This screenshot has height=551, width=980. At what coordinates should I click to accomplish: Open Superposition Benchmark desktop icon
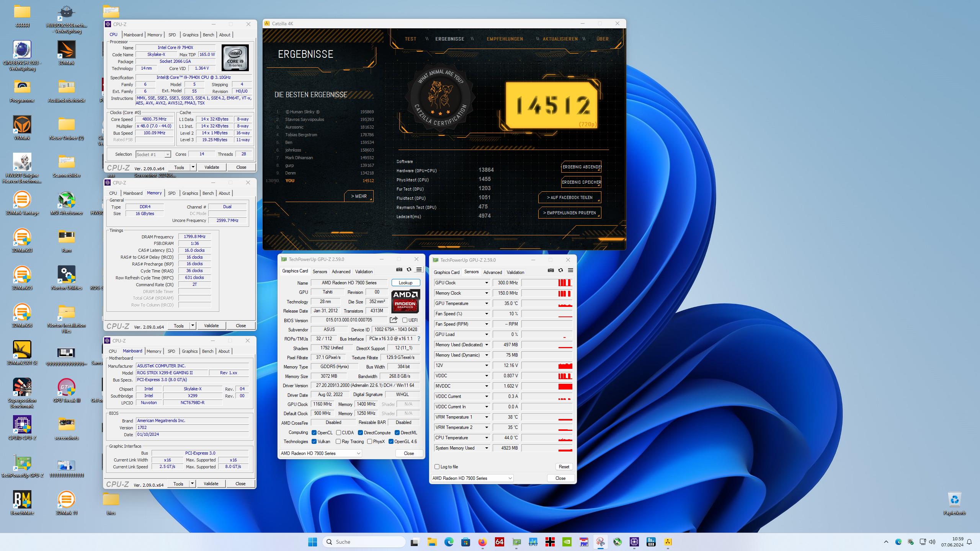click(x=22, y=393)
